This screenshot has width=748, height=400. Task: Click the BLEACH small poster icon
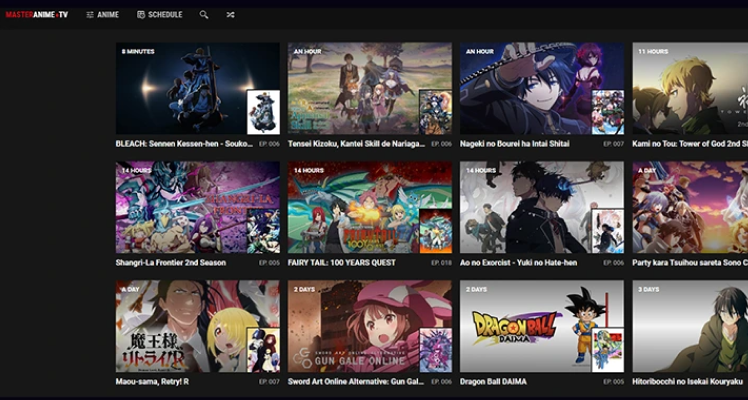[263, 112]
